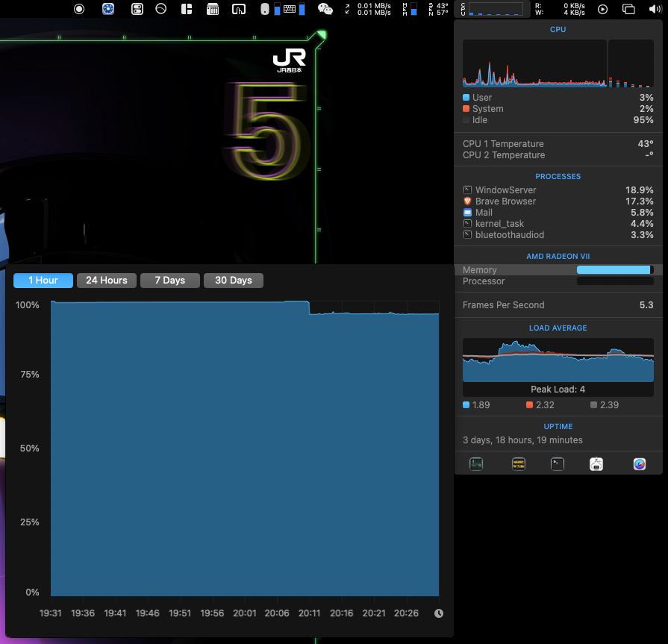Switch graph to 24 Hours
Screen dimensions: 668x644
[107, 281]
